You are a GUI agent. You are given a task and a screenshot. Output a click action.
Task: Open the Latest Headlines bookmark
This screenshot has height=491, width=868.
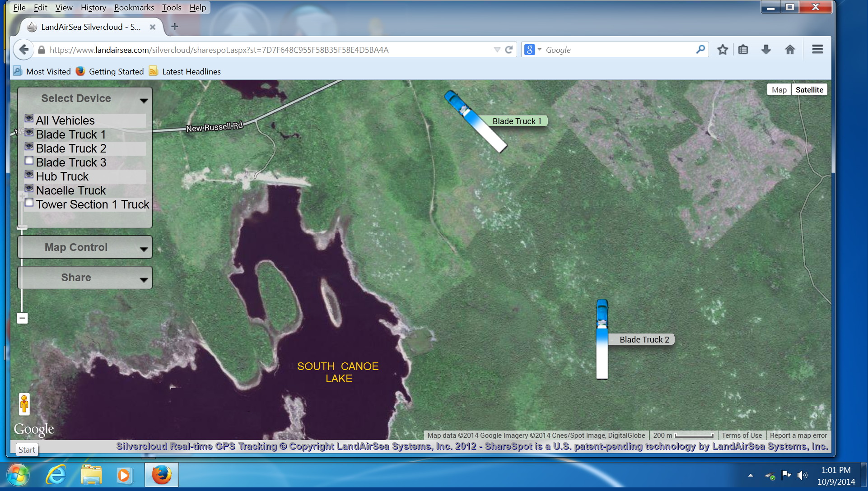[185, 71]
